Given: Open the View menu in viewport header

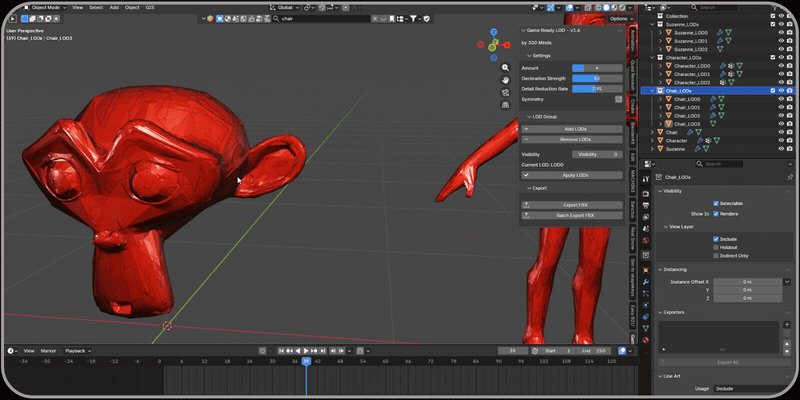Looking at the screenshot, I should tap(78, 8).
